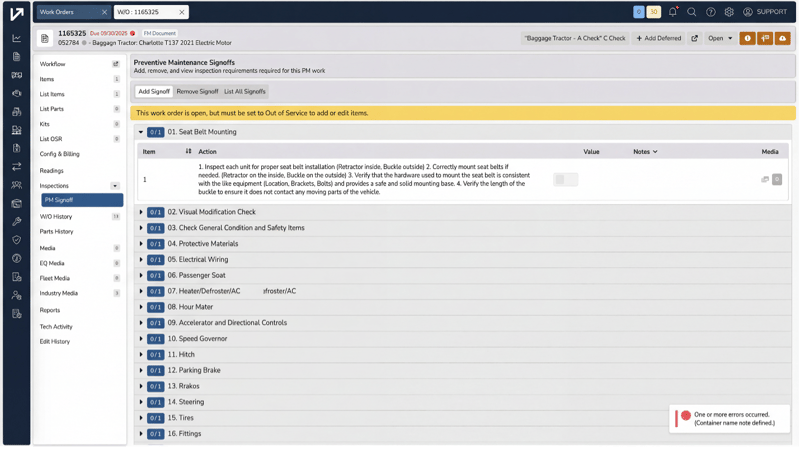Click the List All Signoffs button

(x=244, y=91)
